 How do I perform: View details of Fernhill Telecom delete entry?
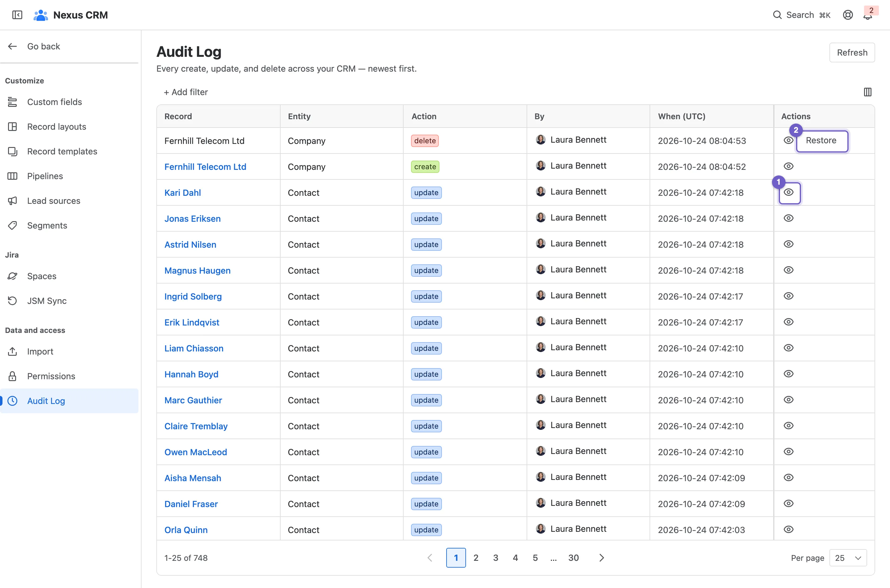[x=788, y=140]
